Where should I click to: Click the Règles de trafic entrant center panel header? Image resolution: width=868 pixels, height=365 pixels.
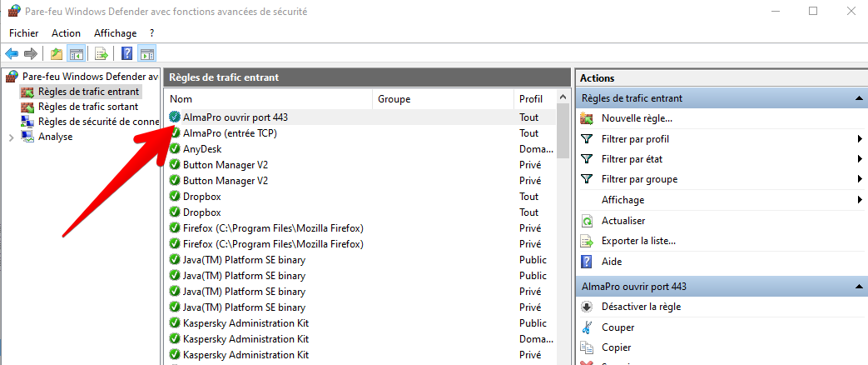pos(367,77)
